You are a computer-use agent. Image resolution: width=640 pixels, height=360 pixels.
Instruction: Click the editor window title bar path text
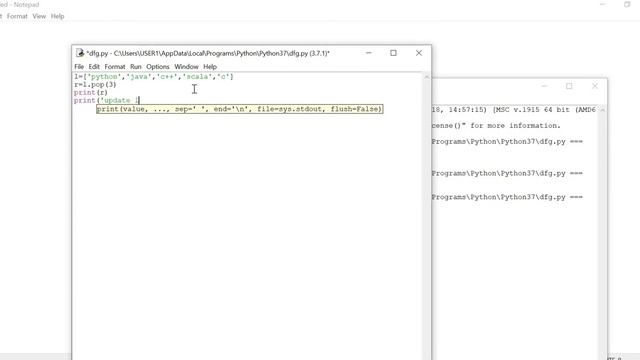pyautogui.click(x=208, y=53)
